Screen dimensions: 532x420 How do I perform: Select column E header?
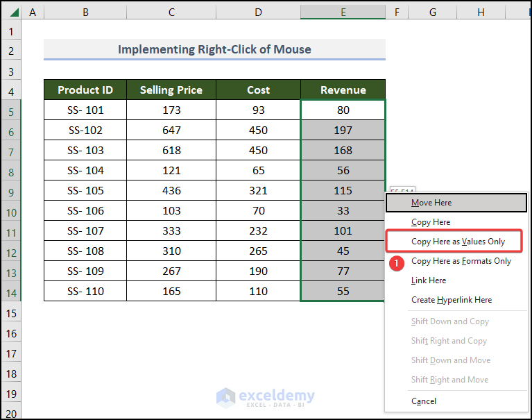pyautogui.click(x=343, y=12)
